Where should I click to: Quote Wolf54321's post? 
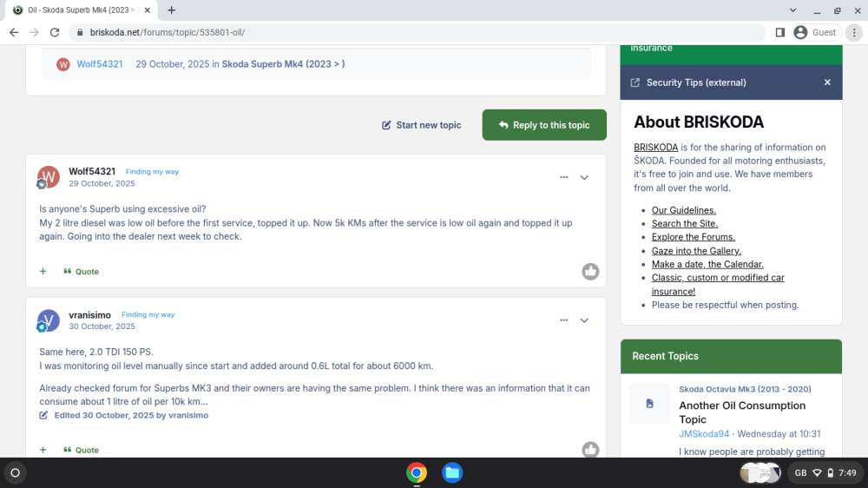click(82, 272)
